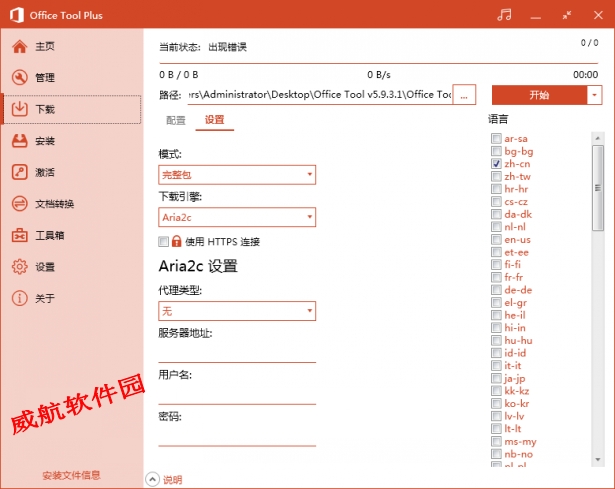
Task: Open the 激活 section
Action: tap(71, 172)
